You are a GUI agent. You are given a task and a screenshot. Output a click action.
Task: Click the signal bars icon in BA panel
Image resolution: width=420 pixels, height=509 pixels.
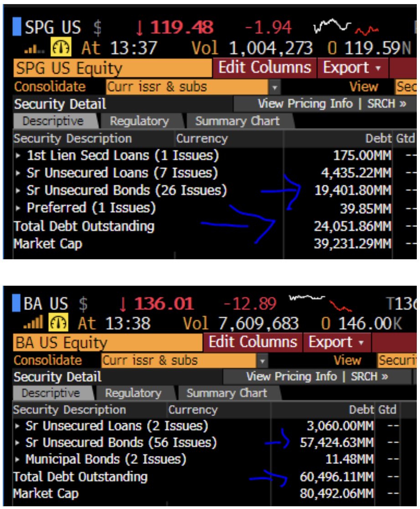point(33,322)
